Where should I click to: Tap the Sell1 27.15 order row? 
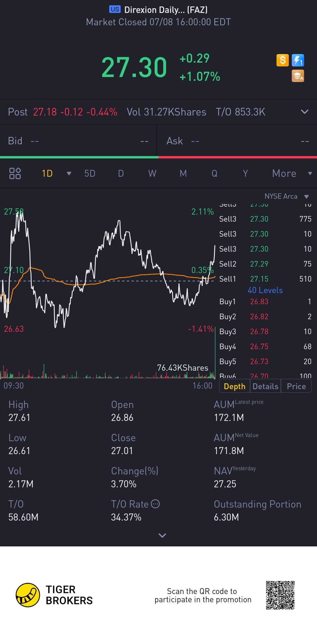click(265, 279)
